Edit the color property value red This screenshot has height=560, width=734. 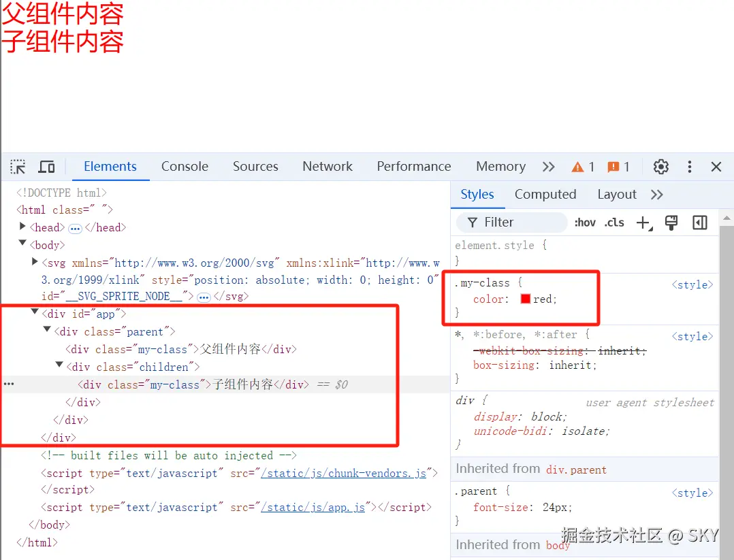tap(543, 299)
